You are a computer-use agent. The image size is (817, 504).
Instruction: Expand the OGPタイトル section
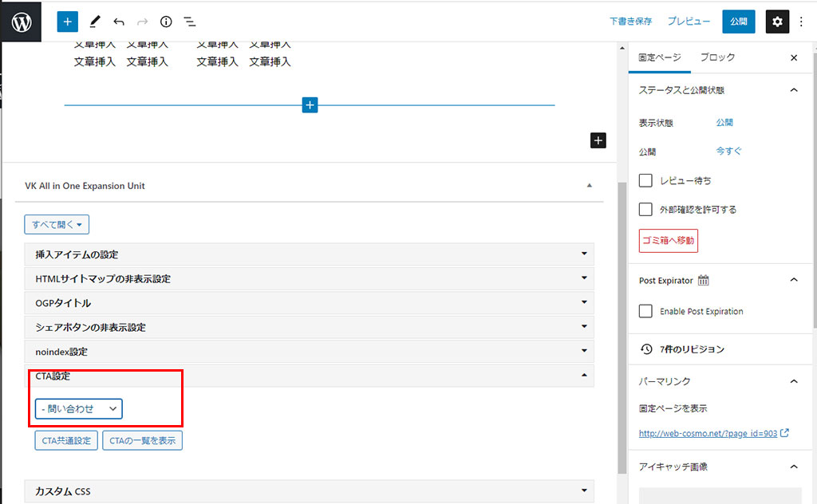309,303
